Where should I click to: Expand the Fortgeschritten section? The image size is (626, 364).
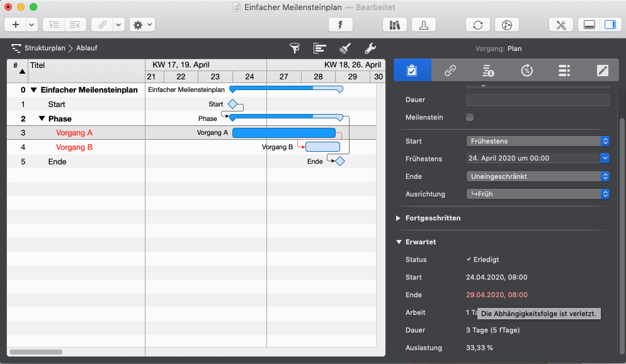[x=399, y=218]
